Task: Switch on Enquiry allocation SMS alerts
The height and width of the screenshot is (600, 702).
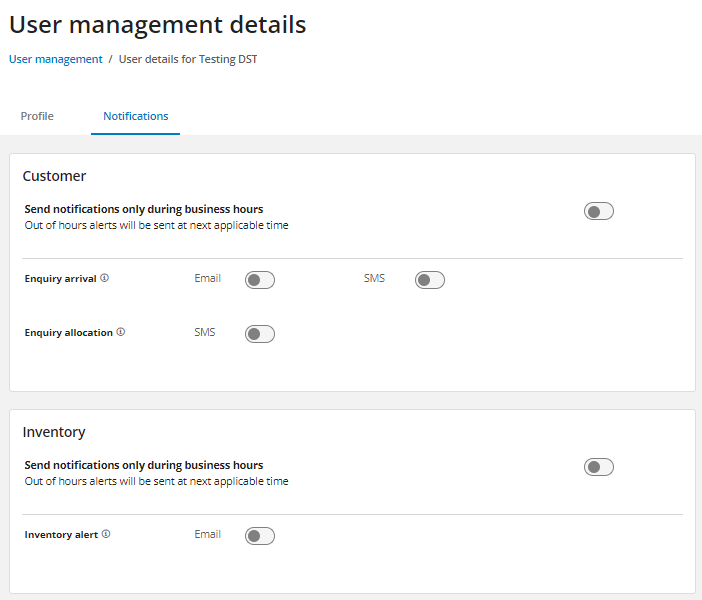Action: [259, 334]
